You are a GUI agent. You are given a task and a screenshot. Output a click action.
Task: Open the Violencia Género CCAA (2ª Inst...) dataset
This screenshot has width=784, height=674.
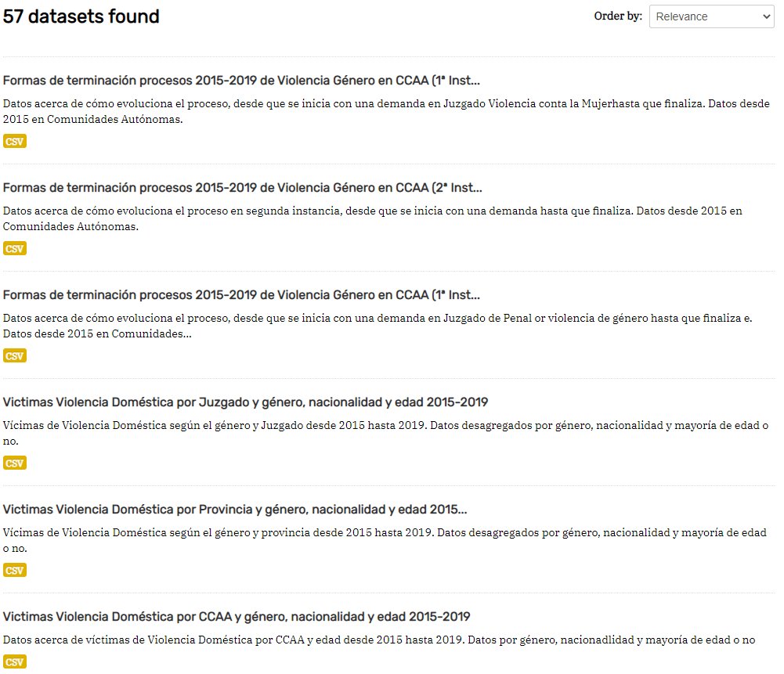242,188
